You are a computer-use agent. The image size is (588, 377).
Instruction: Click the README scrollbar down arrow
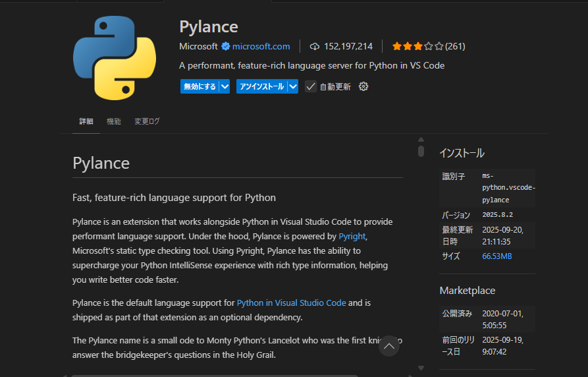pyautogui.click(x=421, y=368)
